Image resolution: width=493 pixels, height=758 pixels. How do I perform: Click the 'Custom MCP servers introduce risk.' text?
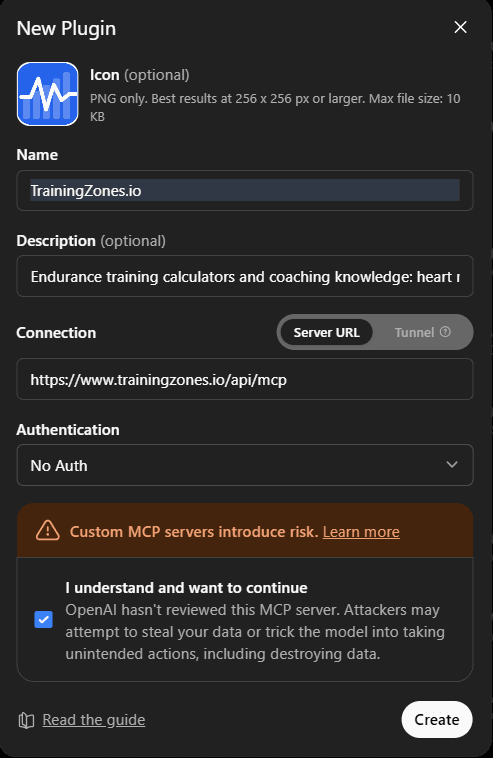[194, 532]
